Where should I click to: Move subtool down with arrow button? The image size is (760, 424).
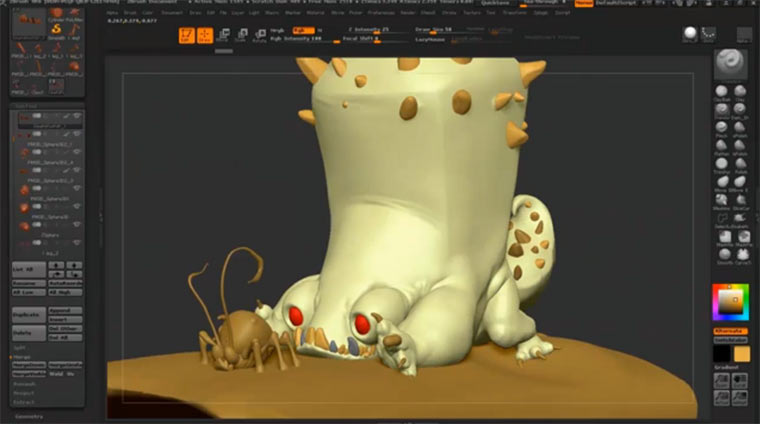[x=74, y=265]
